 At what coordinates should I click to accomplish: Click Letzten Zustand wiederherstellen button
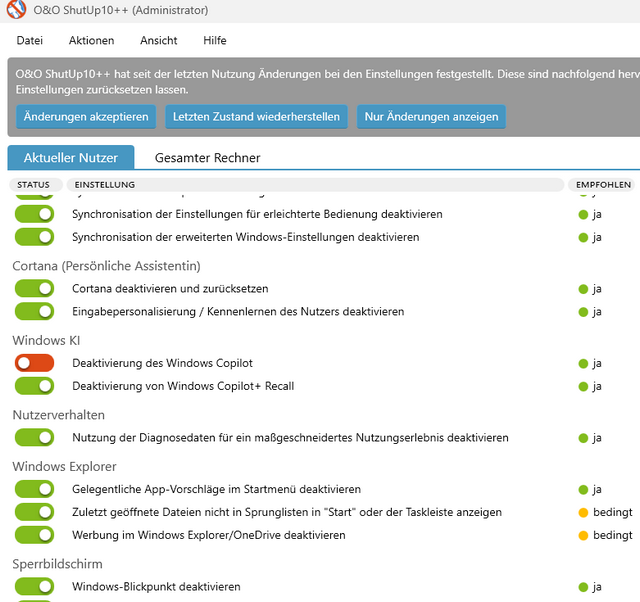tap(256, 117)
